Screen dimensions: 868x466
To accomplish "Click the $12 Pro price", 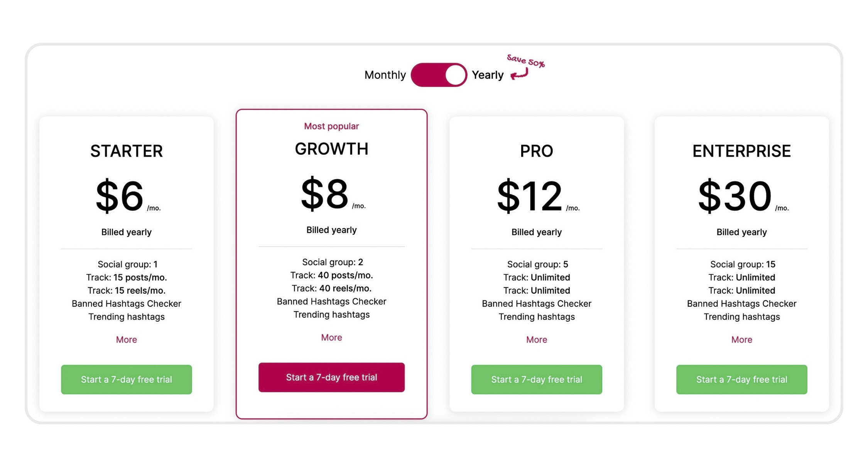I will tap(530, 196).
